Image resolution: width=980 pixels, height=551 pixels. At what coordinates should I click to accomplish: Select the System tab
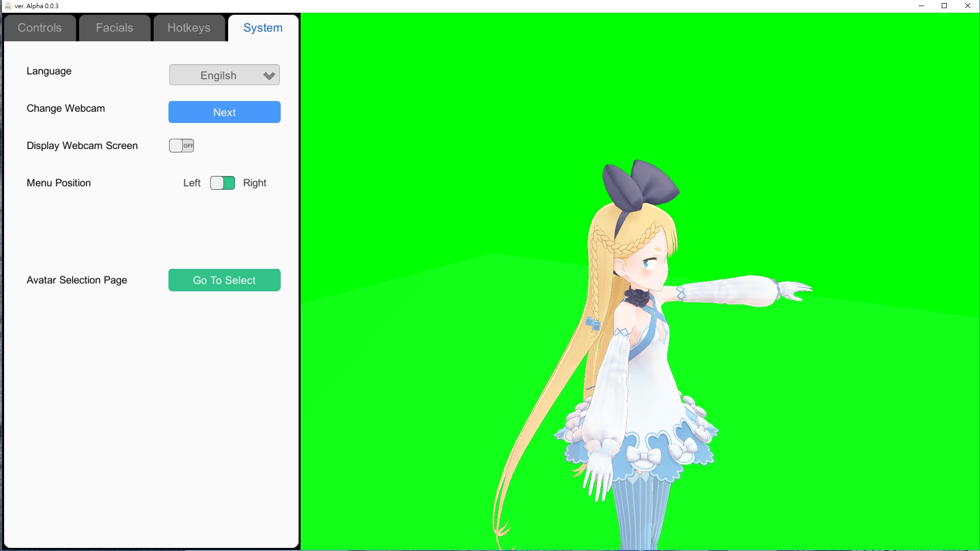tap(262, 28)
